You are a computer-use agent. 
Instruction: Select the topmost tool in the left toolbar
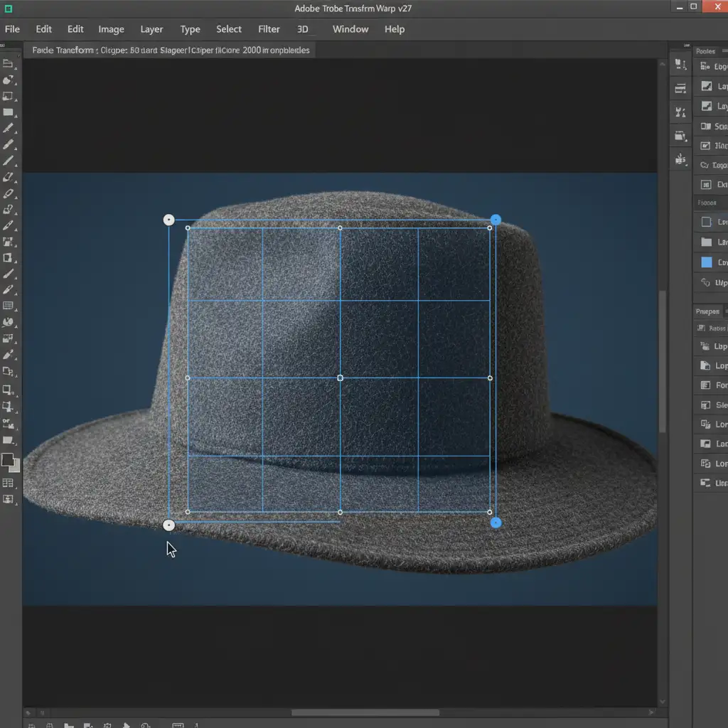pyautogui.click(x=9, y=63)
